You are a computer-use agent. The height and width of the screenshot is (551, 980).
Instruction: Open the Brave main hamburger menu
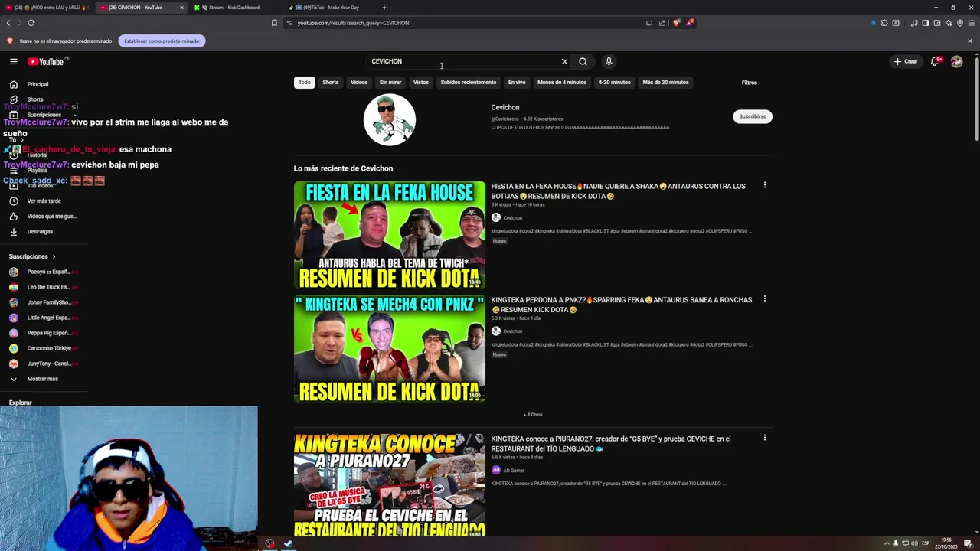[x=971, y=23]
